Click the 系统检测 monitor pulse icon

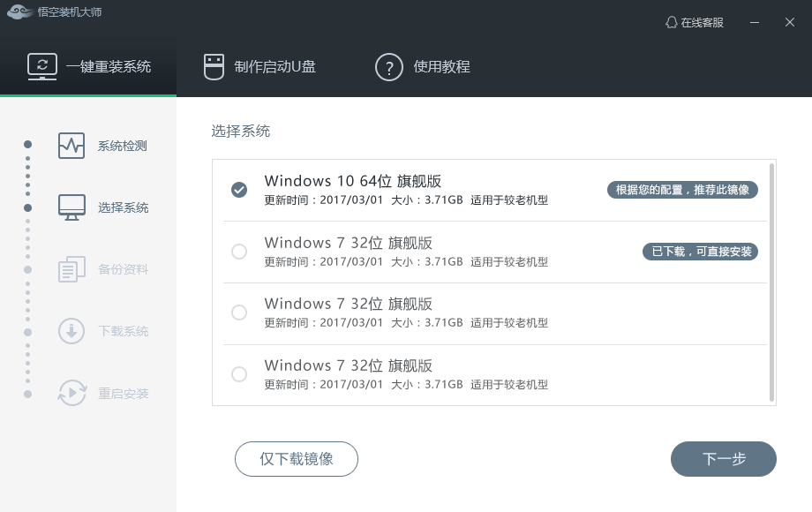[x=71, y=146]
